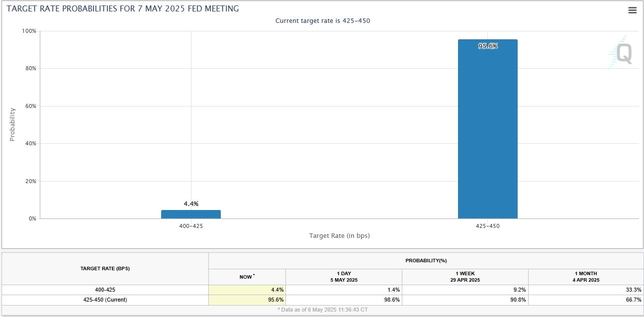Image resolution: width=644 pixels, height=317 pixels.
Task: Click the chart title for 7 May 2025 meeting
Action: (x=122, y=8)
